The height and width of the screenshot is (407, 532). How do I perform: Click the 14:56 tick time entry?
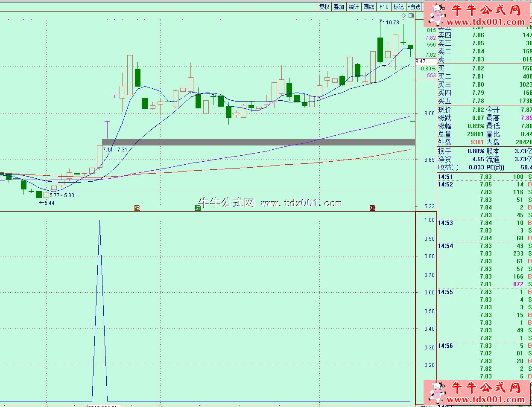click(445, 346)
